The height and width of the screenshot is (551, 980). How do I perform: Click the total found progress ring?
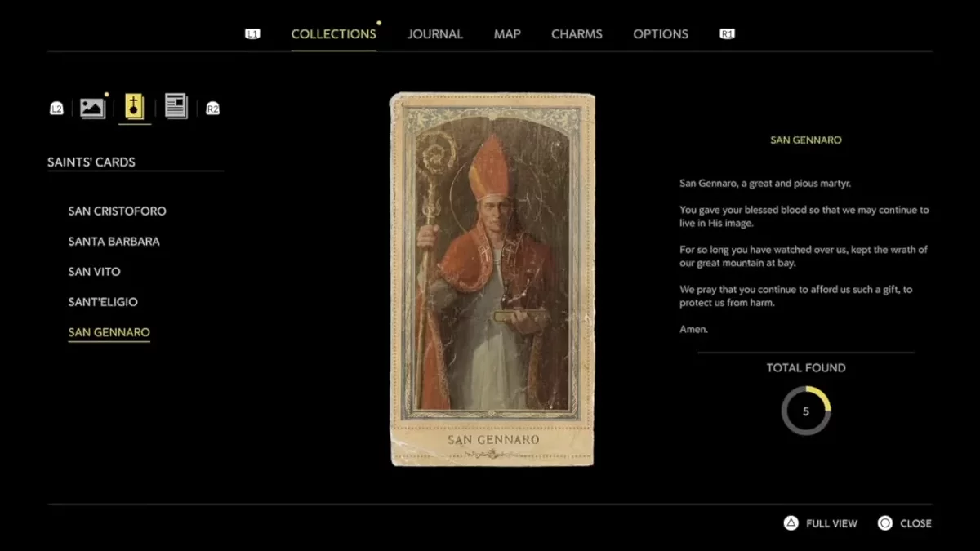(x=806, y=411)
